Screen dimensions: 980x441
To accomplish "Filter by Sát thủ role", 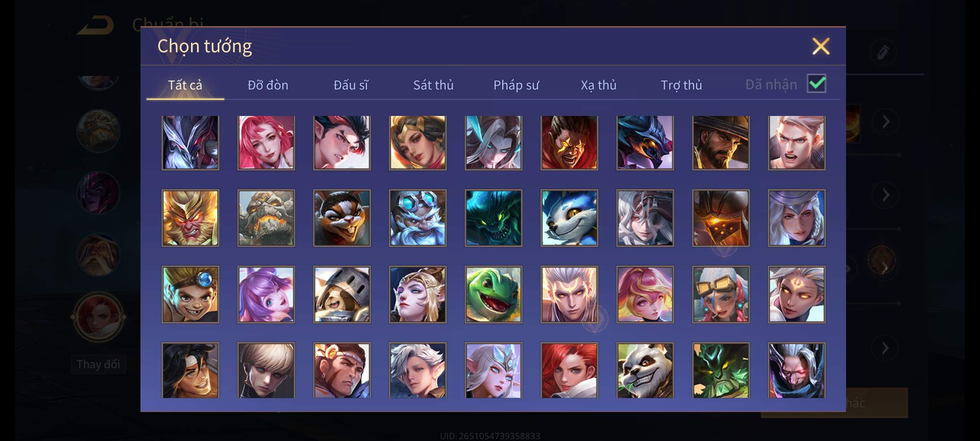I will 433,85.
